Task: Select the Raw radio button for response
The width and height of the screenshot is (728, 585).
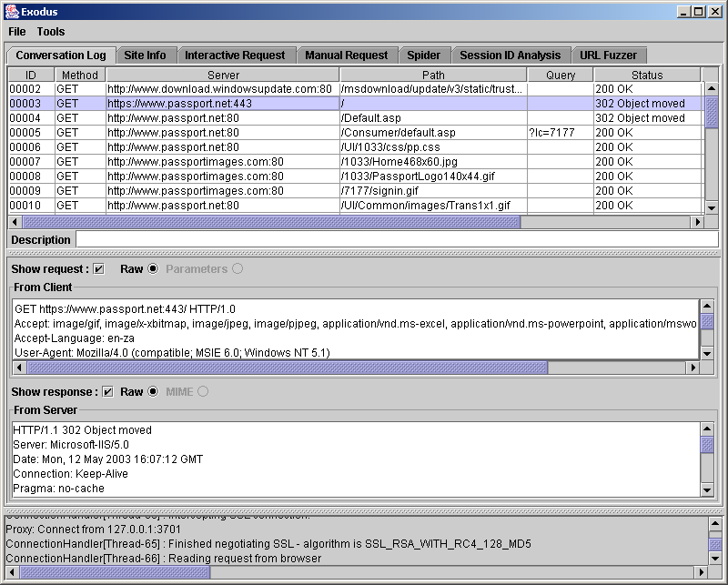Action: coord(153,392)
